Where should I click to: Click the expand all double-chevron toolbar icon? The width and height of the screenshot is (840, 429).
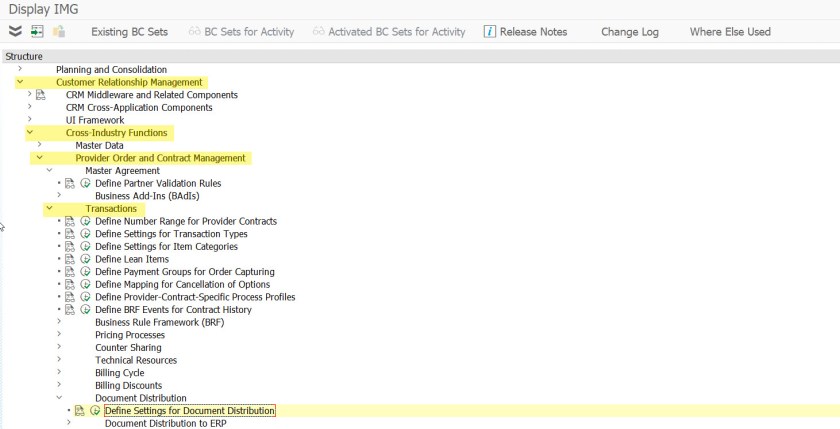coord(15,32)
